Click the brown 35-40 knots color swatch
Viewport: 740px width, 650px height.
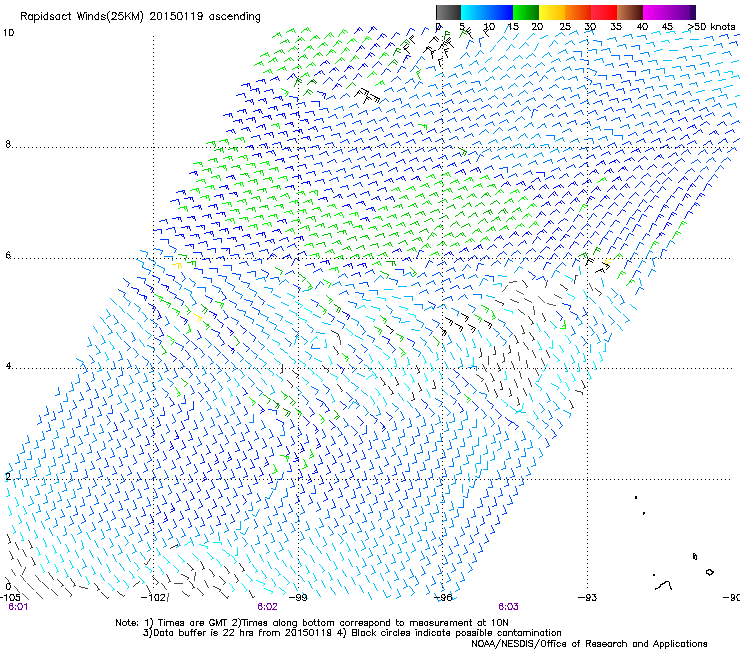tap(630, 12)
